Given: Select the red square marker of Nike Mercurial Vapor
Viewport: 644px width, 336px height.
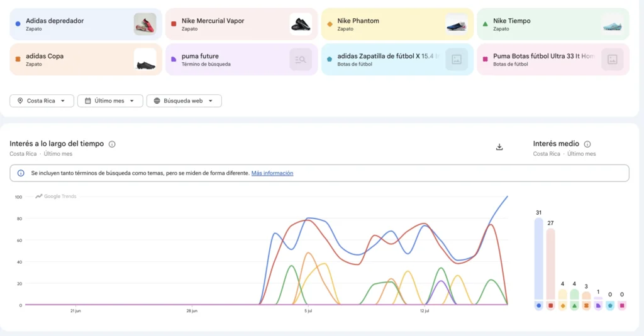Looking at the screenshot, I should coord(174,24).
